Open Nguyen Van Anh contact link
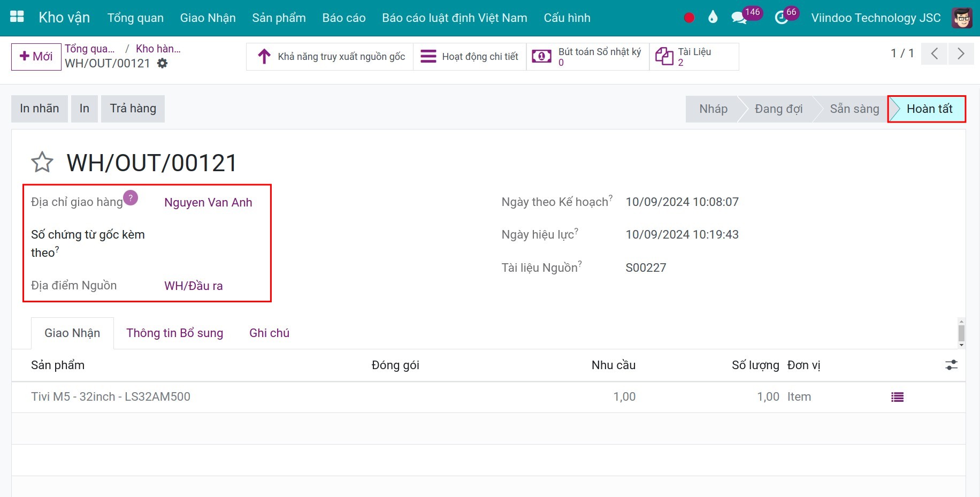 click(208, 202)
